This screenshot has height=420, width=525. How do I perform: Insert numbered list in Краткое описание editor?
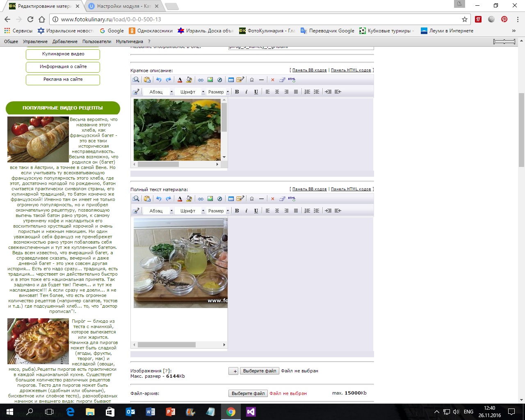pyautogui.click(x=307, y=92)
